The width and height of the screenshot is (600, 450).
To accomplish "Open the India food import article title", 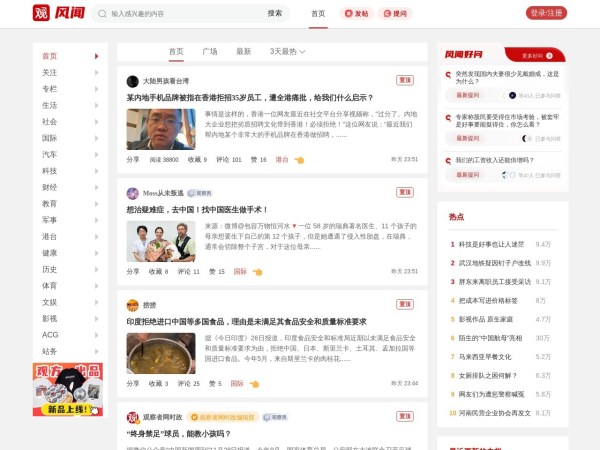I will pos(246,322).
